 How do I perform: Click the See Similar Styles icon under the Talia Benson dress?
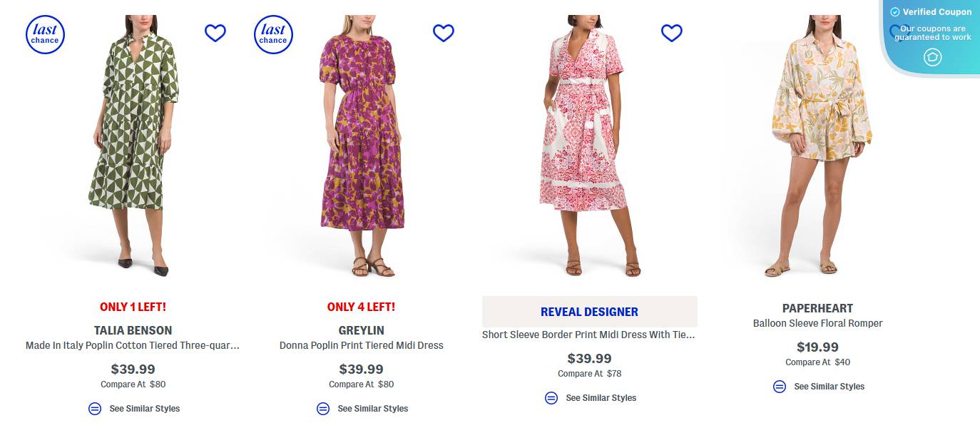[94, 409]
